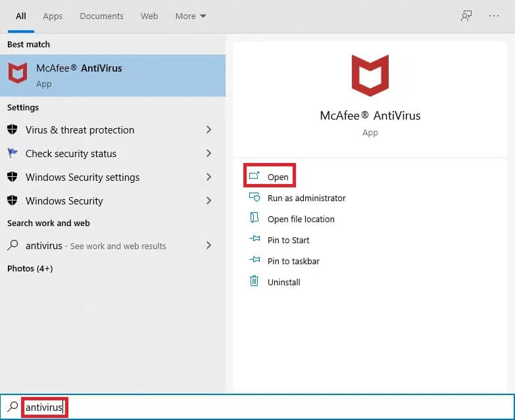Click the search magnifier icon in search bar
The height and width of the screenshot is (420, 515).
(12, 407)
